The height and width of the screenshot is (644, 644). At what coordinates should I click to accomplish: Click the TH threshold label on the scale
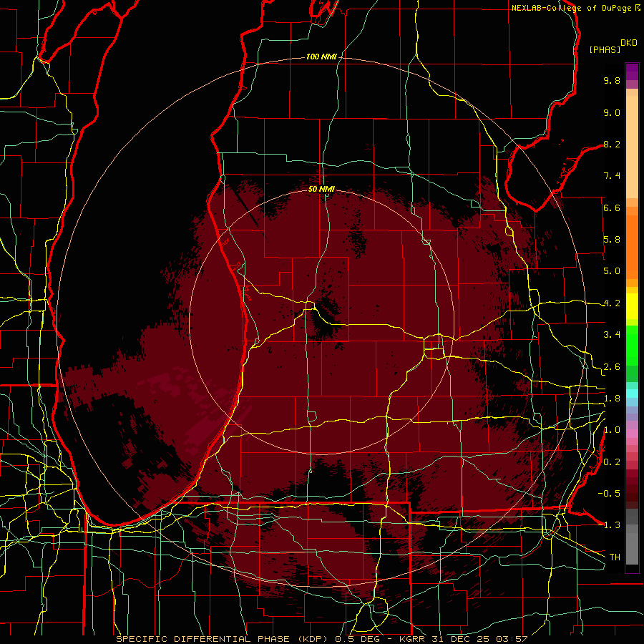(x=615, y=557)
